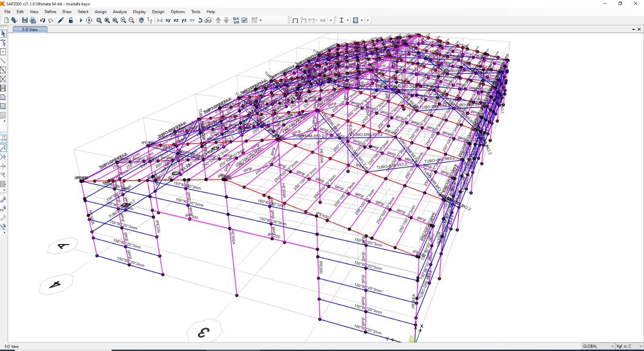Click the Undo arrow icon

click(42, 20)
